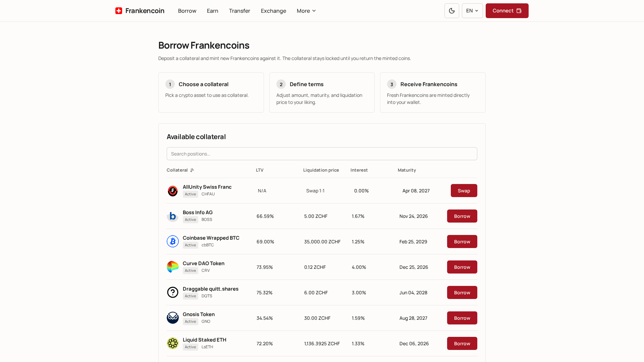Open the EN language dropdown
The height and width of the screenshot is (362, 644).
[x=472, y=11]
